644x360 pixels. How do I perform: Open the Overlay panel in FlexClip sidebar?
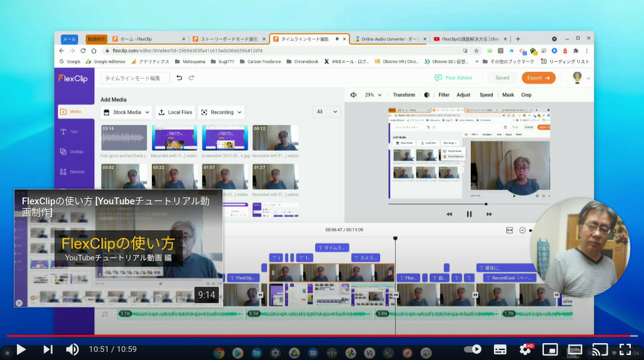(x=71, y=152)
